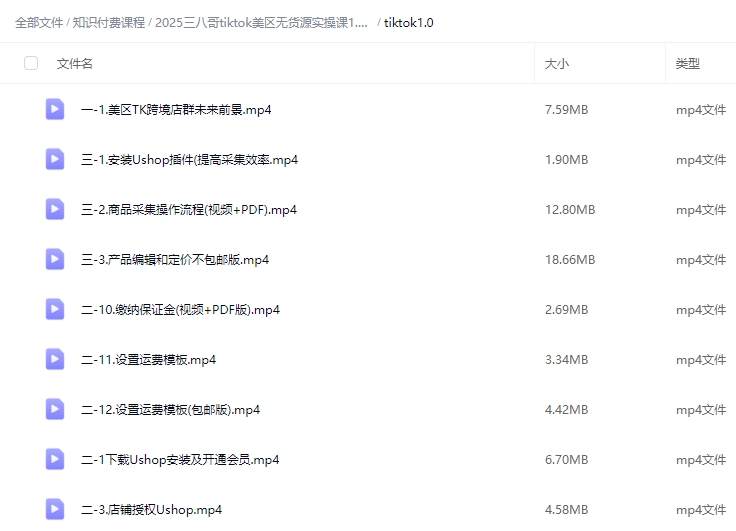Click video icon for 二-11.设置运费模板.mp4

point(55,359)
